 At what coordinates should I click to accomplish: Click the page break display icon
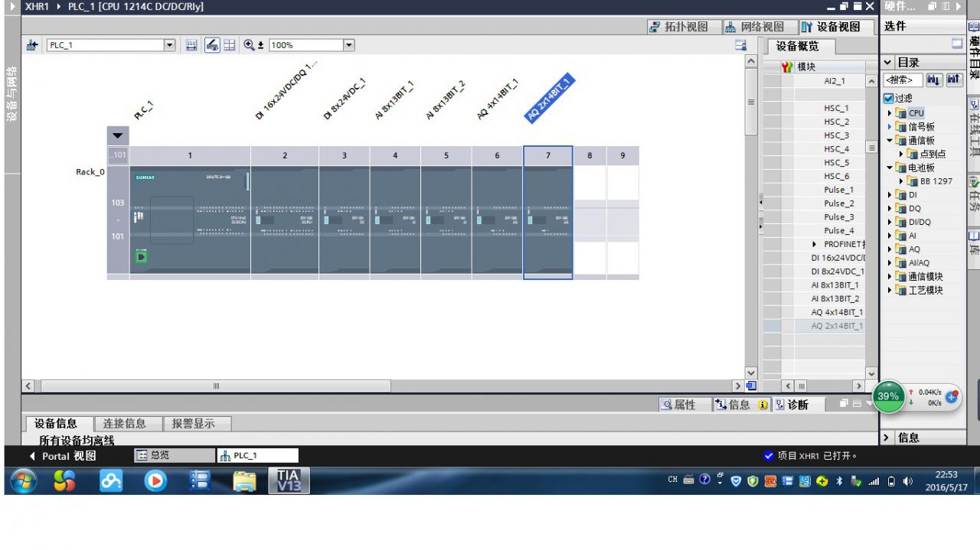[x=229, y=45]
